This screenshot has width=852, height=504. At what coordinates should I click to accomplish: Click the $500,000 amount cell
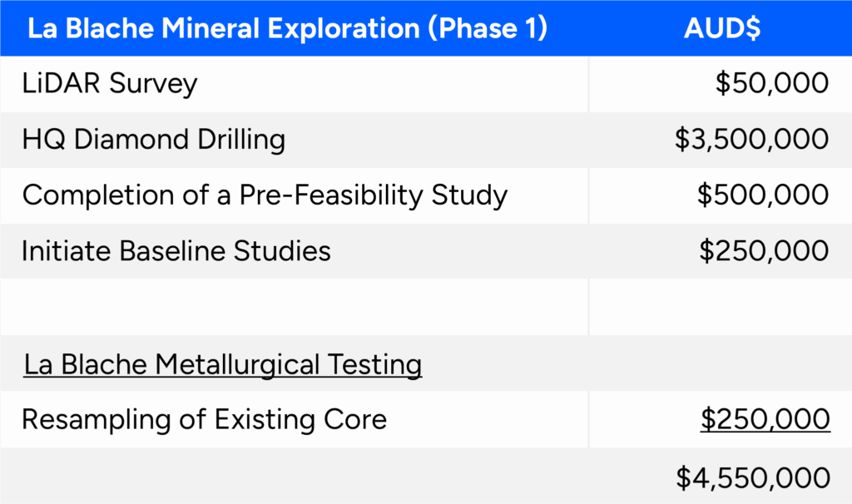point(763,195)
